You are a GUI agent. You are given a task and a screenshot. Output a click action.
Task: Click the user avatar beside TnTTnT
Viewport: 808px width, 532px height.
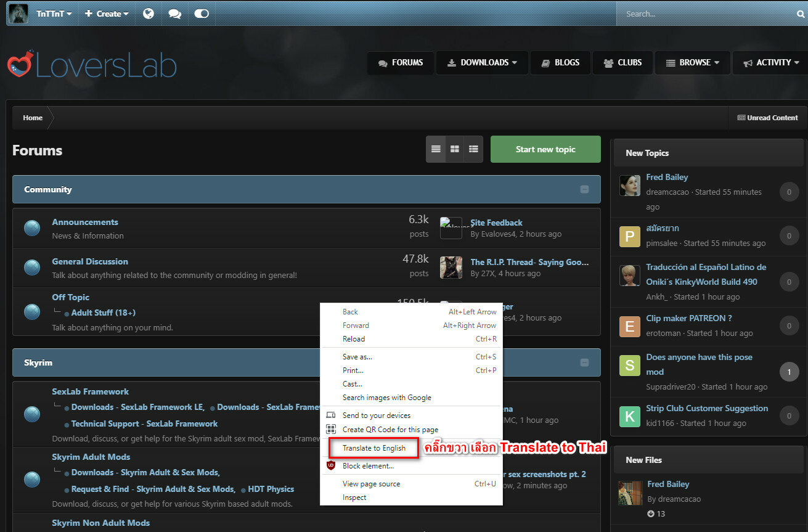(18, 14)
